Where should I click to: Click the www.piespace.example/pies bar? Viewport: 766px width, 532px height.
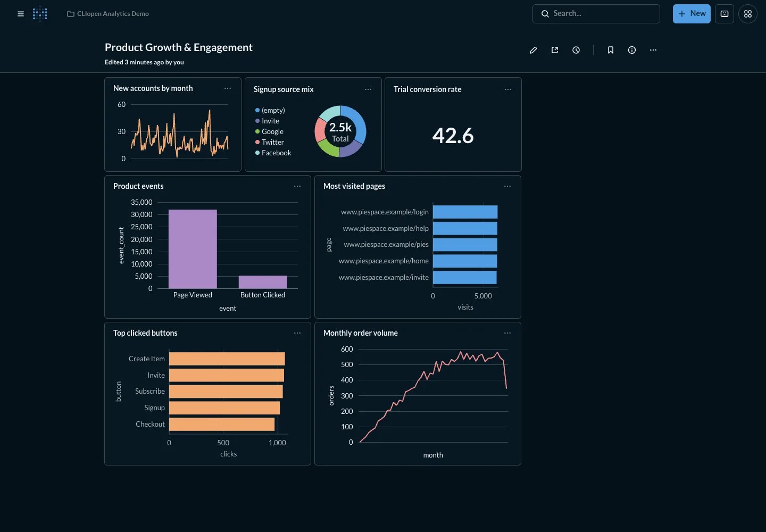[x=465, y=245]
